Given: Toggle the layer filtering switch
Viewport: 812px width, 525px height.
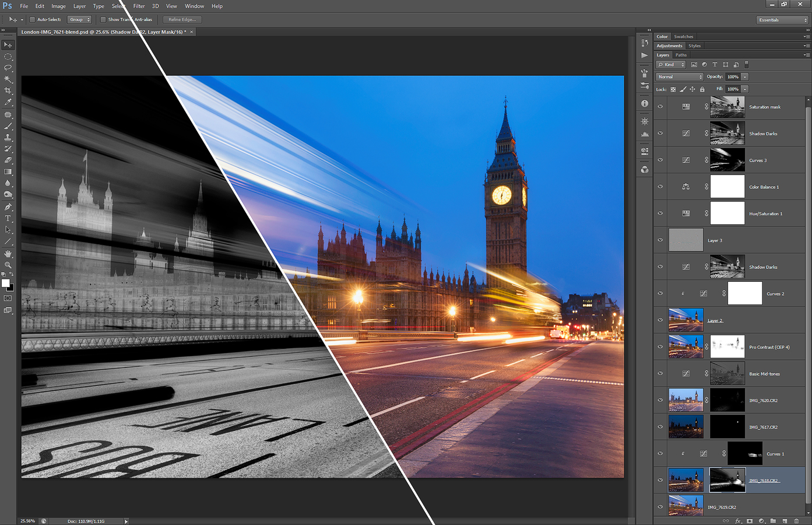Looking at the screenshot, I should point(747,65).
